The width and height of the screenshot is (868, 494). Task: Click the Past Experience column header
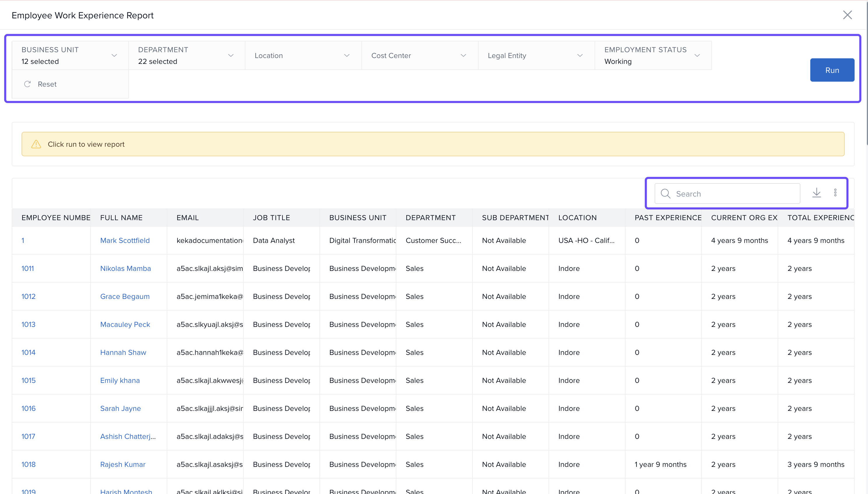tap(668, 218)
